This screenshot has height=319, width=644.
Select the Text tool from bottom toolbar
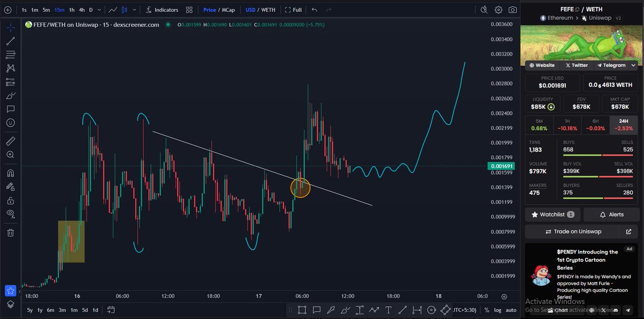tap(388, 310)
